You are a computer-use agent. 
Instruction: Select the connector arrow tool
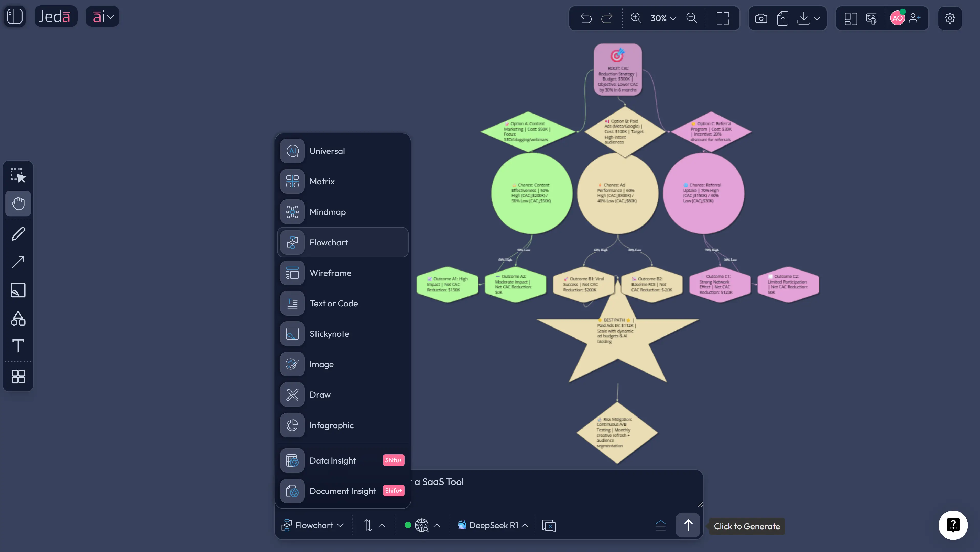[17, 262]
